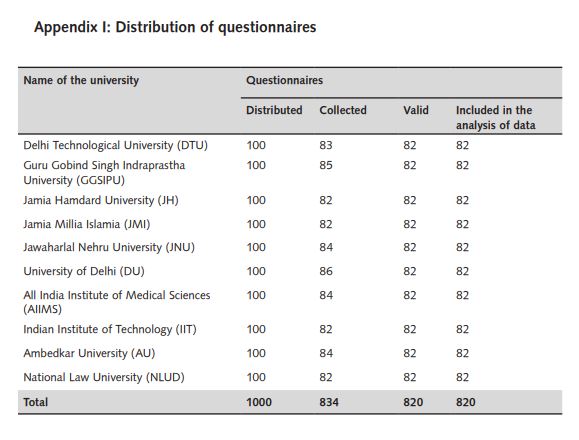Click the total distributed value 1000
The image size is (579, 440).
pos(259,402)
